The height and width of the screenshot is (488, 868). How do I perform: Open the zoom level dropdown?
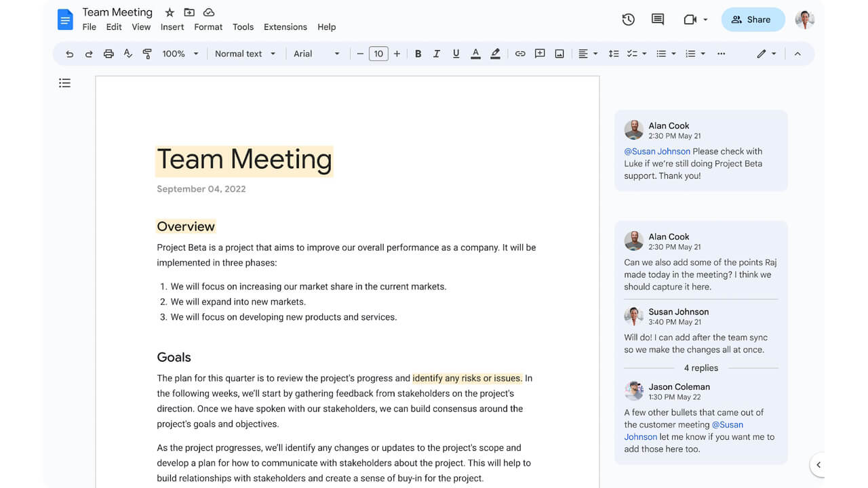coord(180,54)
